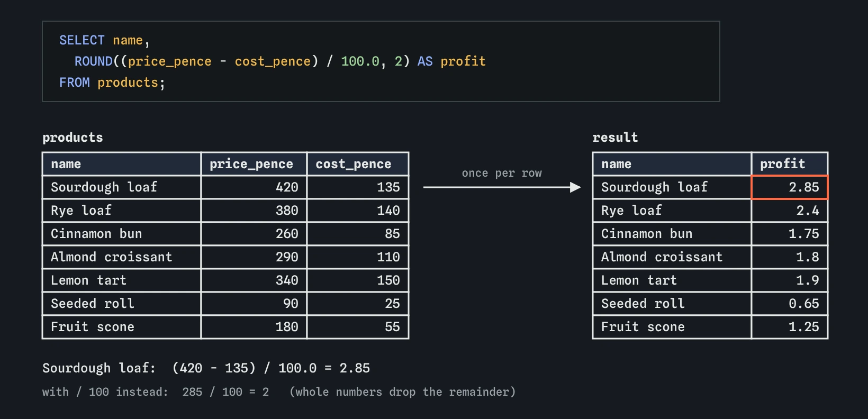Click the 'whole numbers drop the remainder' note

[x=402, y=392]
